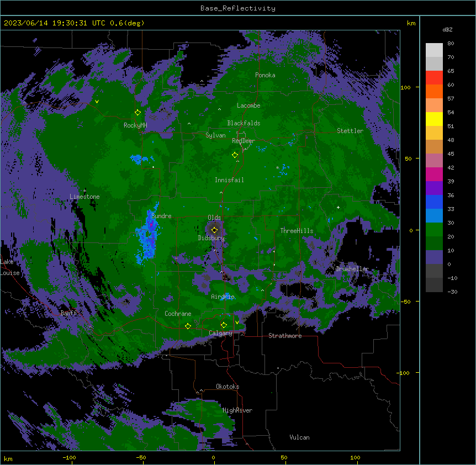Screen dimensions: 476x465
Task: Click the -50 tick on bottom axis
Action: 141,457
